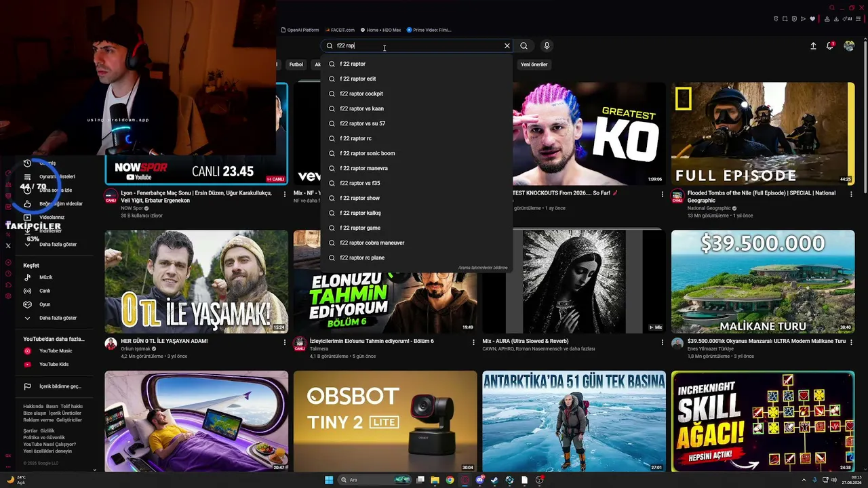Open the Prime Video bookmark
The height and width of the screenshot is (488, 868).
pos(429,30)
